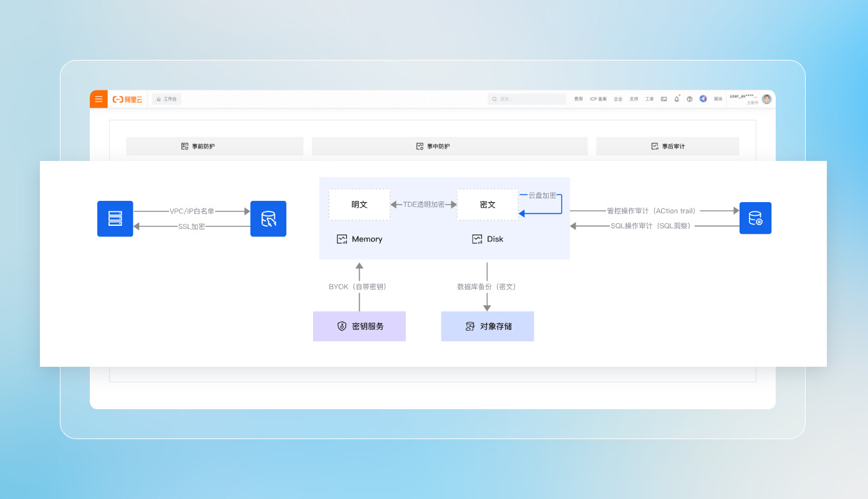This screenshot has height=499, width=868.
Task: Click the 对象存储 box
Action: (x=488, y=326)
